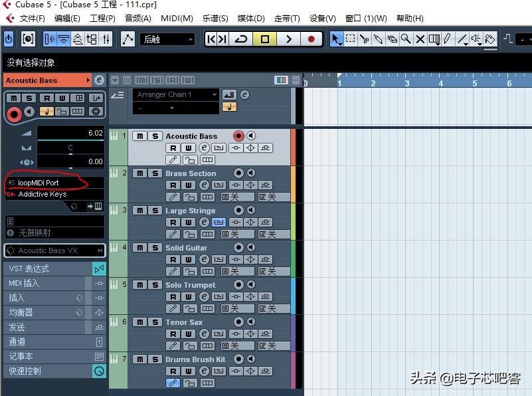Open the Mixer from toolbar
The image size is (532, 396).
point(106,39)
